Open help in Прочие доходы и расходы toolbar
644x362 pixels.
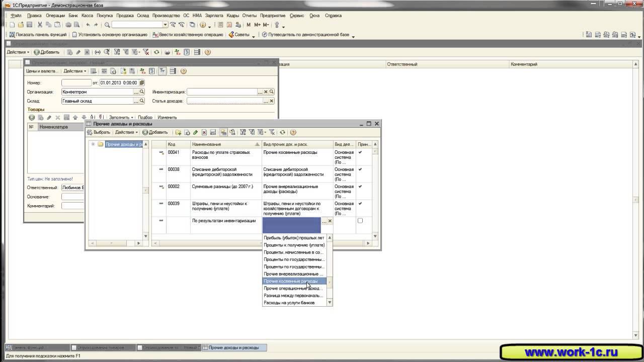[x=293, y=132]
